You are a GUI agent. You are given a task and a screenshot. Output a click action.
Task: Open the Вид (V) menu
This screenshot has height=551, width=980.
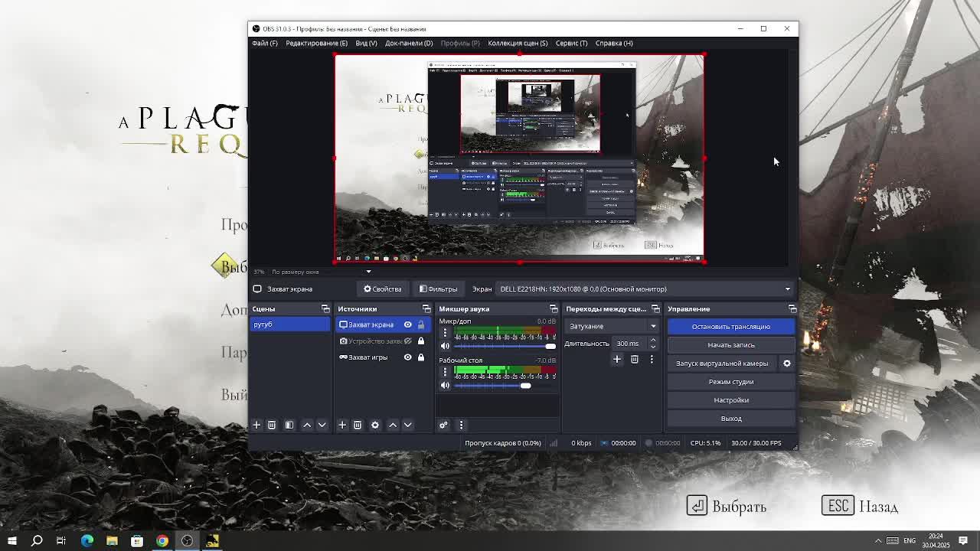coord(366,43)
